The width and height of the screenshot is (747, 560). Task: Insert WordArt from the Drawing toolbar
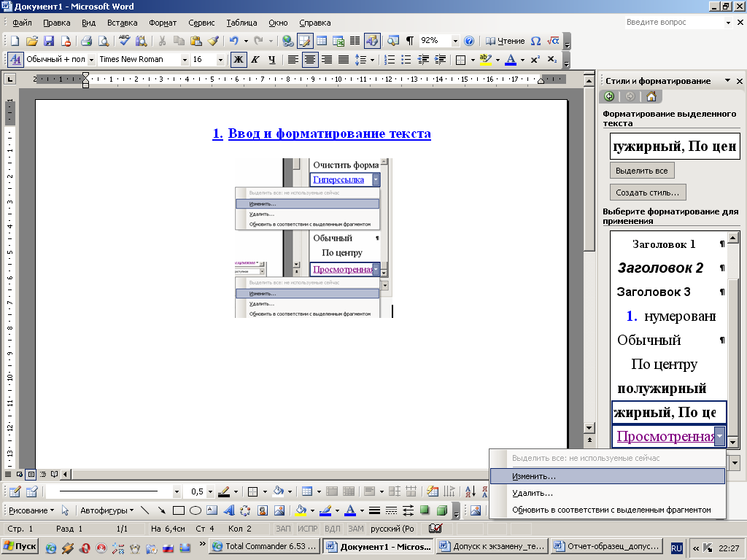click(x=228, y=510)
